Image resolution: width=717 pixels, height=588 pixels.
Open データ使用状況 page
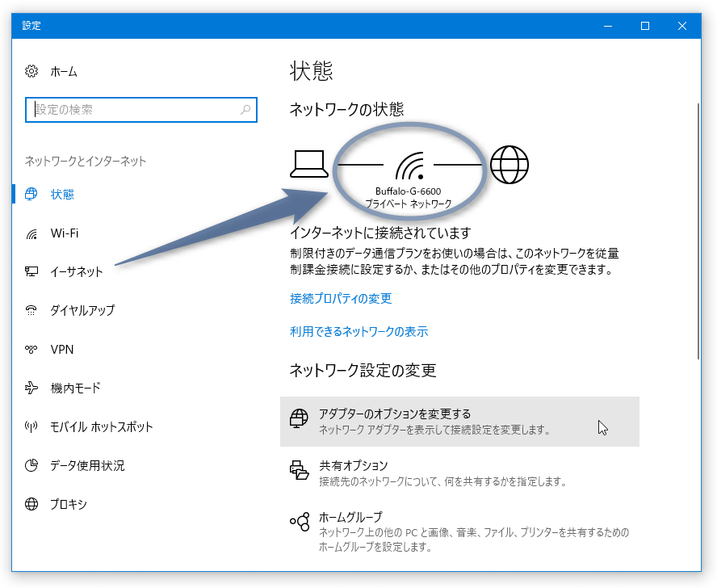pos(87,465)
